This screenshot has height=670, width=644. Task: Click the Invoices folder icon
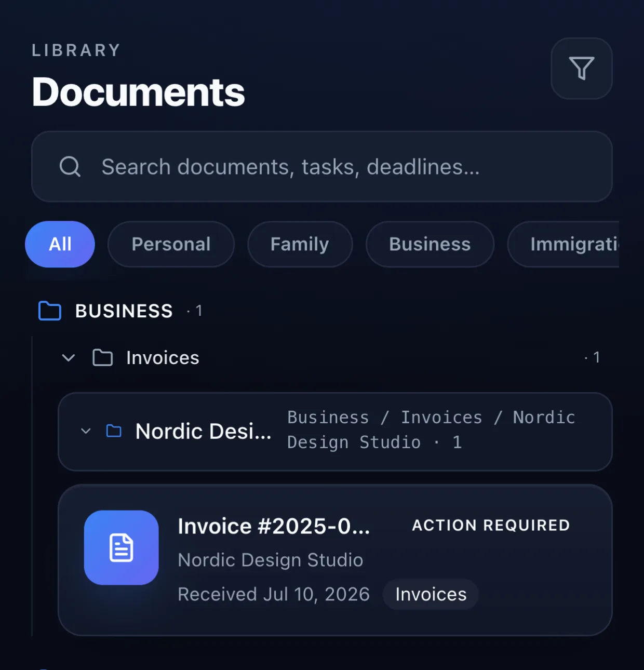(102, 358)
